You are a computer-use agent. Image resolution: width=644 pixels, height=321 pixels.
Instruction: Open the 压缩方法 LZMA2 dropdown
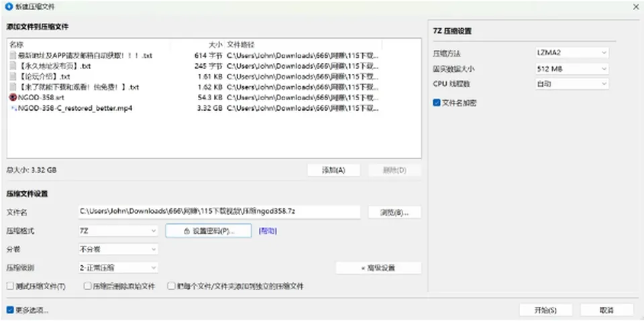pos(572,53)
